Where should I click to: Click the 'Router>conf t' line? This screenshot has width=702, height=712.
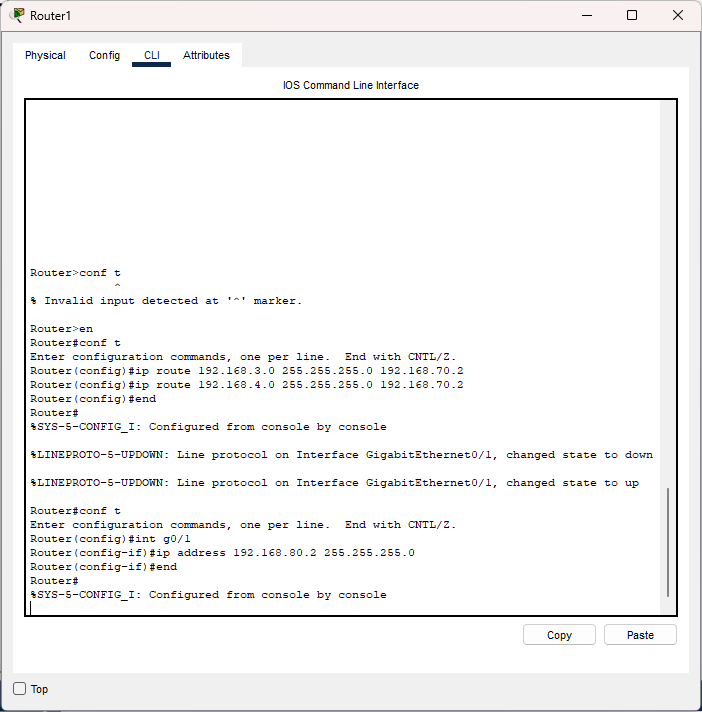[75, 272]
